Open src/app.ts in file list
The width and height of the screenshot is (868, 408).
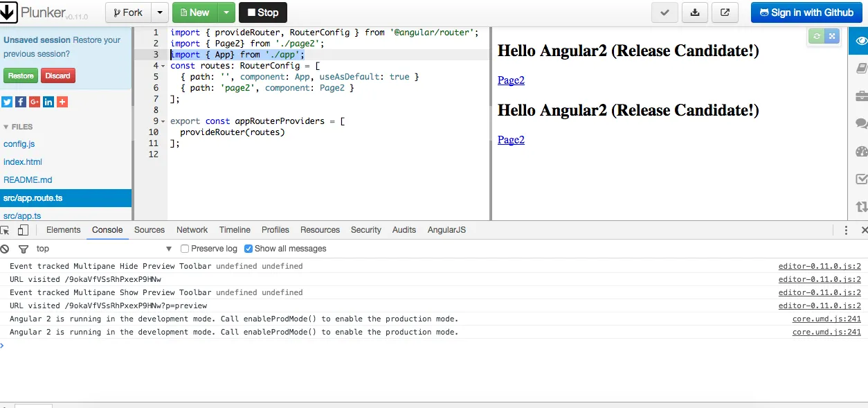22,215
